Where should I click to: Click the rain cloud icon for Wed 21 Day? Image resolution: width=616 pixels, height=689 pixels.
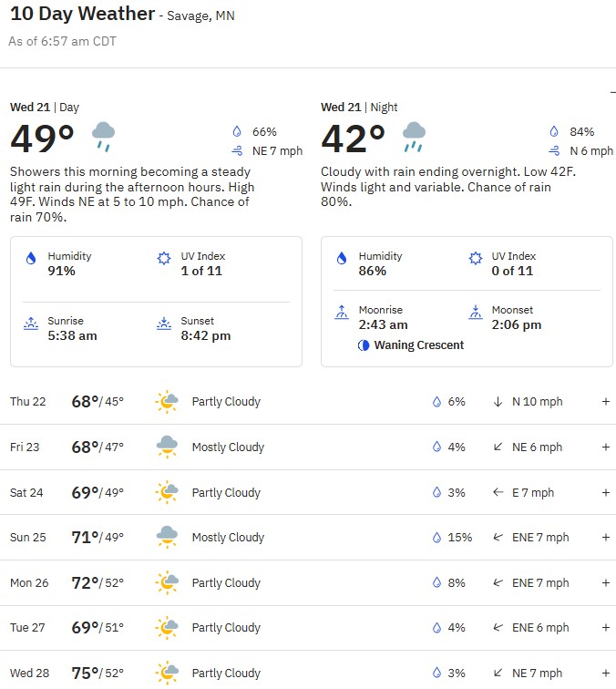point(103,137)
